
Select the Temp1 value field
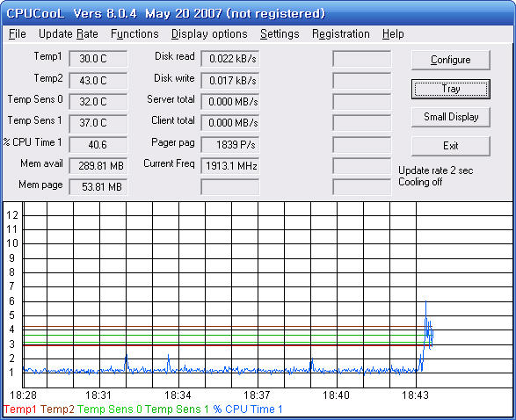click(98, 59)
